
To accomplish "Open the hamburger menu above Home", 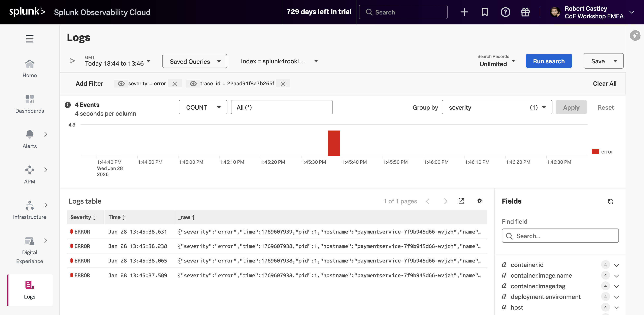I will point(30,39).
